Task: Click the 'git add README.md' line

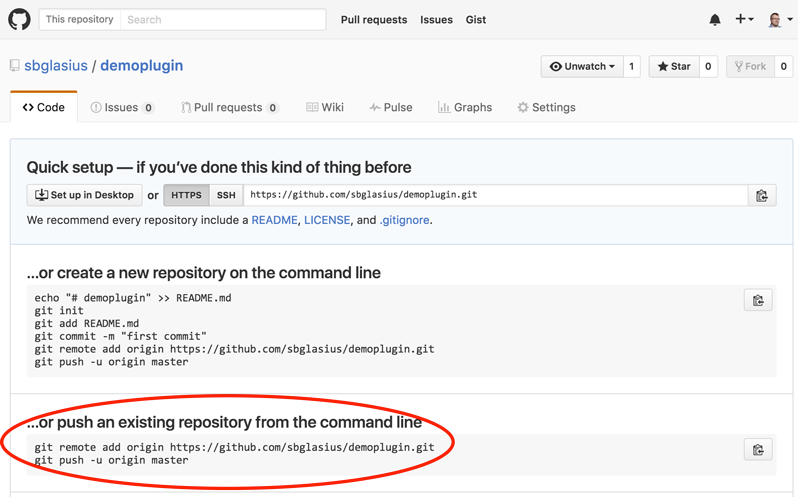Action: pos(87,324)
